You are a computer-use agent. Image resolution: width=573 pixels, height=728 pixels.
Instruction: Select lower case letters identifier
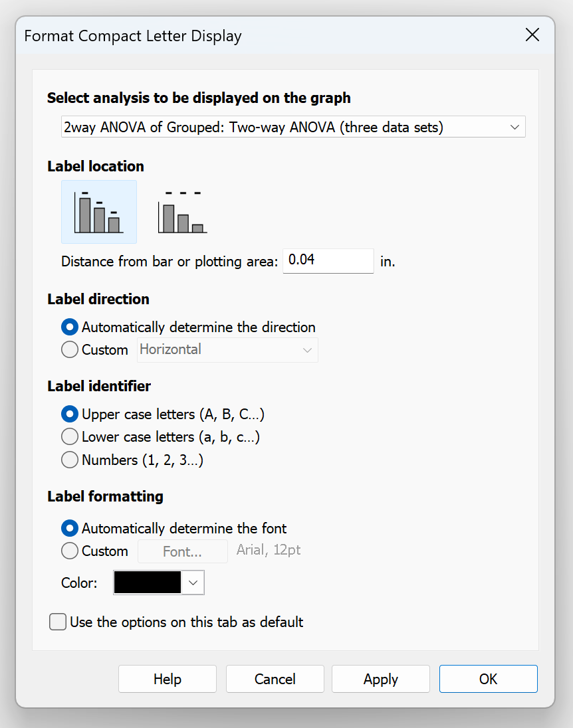point(69,436)
